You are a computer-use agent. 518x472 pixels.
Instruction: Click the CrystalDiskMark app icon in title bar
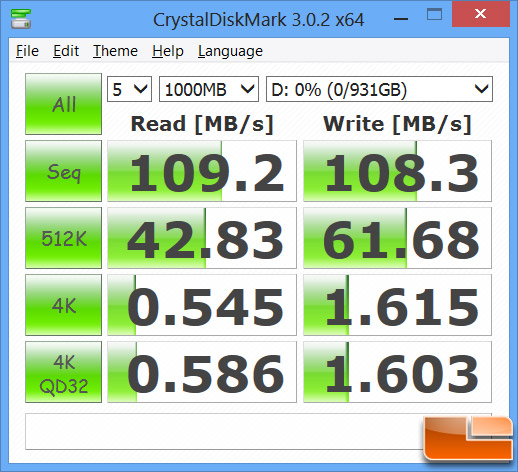click(21, 18)
